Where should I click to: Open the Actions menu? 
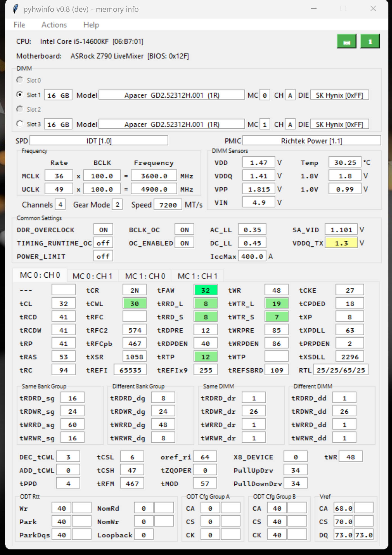tap(54, 25)
